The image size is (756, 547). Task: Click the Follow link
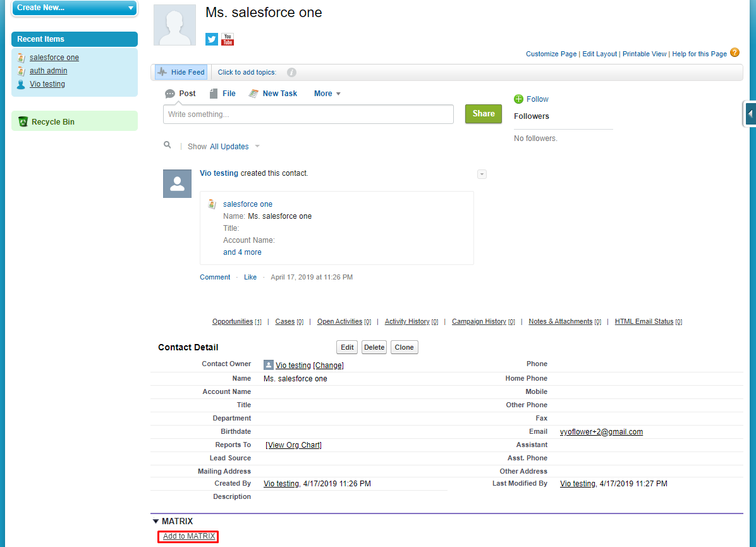537,99
